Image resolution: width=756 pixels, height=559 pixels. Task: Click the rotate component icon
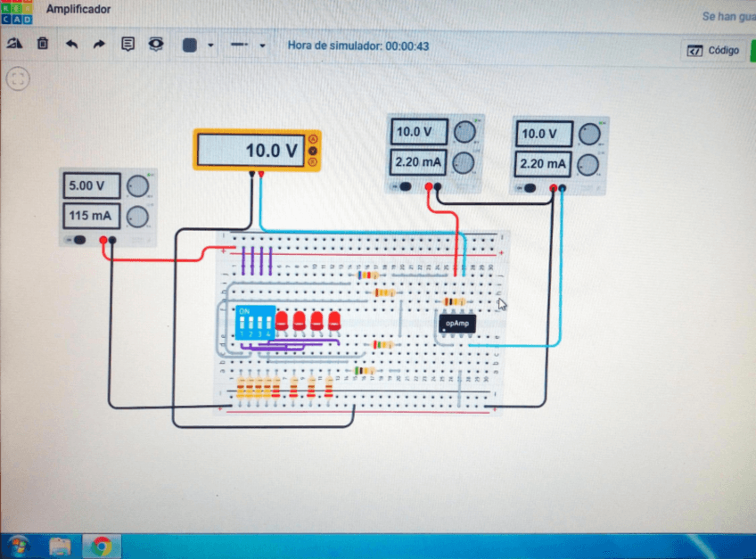14,44
